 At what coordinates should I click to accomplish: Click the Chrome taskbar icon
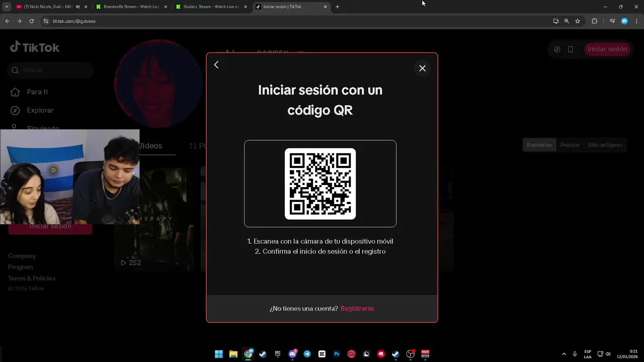(249, 354)
